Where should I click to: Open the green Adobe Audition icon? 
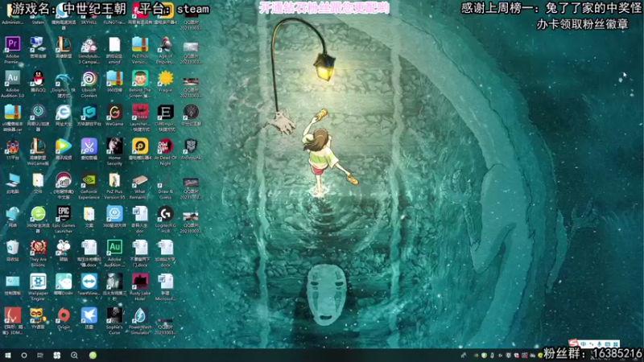click(x=114, y=248)
